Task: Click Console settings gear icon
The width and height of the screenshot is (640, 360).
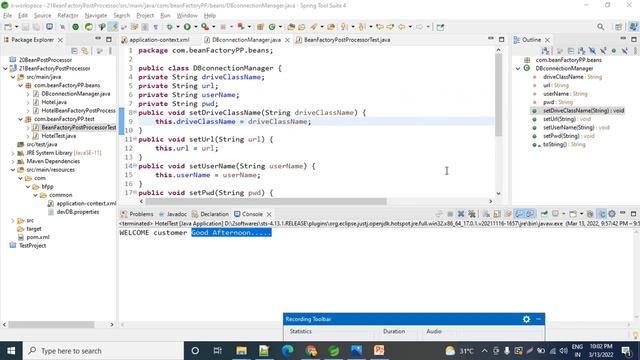Action: [612, 214]
